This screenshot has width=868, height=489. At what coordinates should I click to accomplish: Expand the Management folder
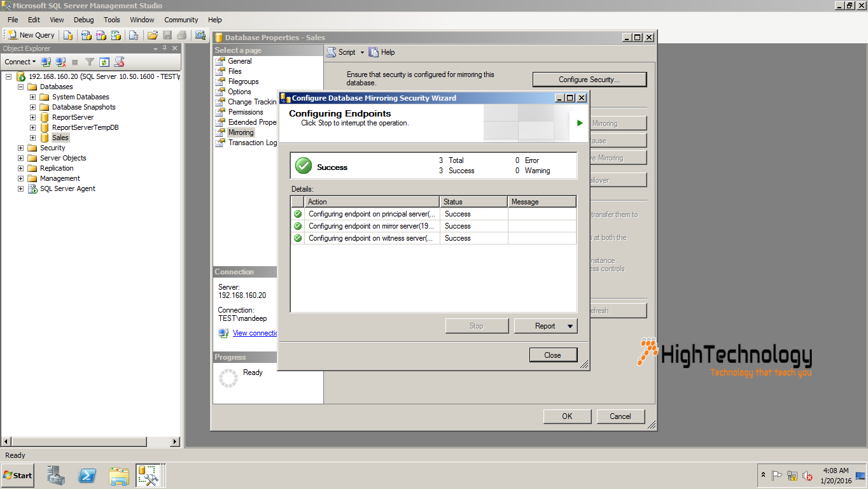(20, 178)
